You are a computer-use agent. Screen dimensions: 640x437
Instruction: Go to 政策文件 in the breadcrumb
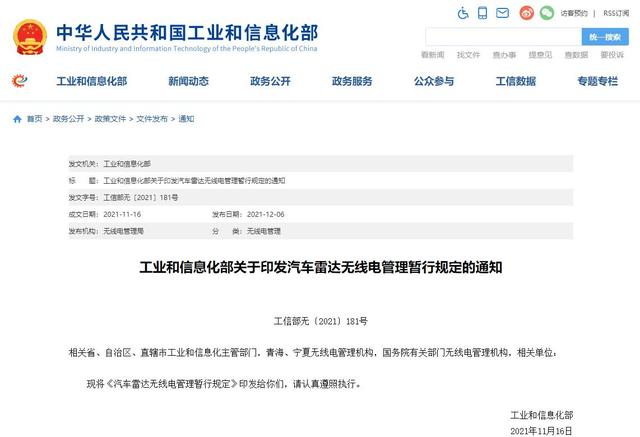pyautogui.click(x=110, y=119)
